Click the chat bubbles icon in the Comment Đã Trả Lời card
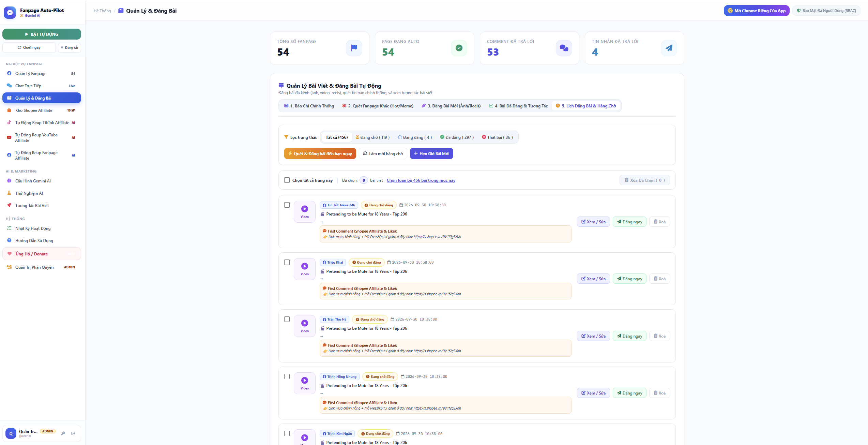The height and width of the screenshot is (445, 868). click(564, 48)
